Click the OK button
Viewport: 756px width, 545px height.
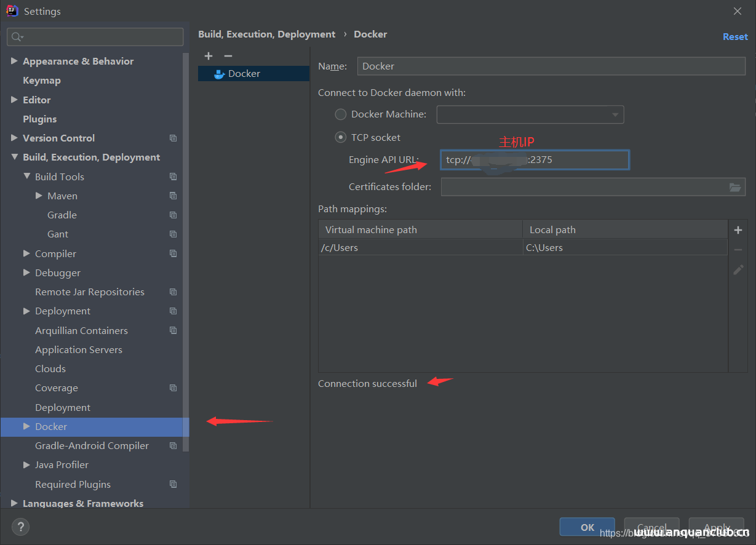[x=587, y=527]
